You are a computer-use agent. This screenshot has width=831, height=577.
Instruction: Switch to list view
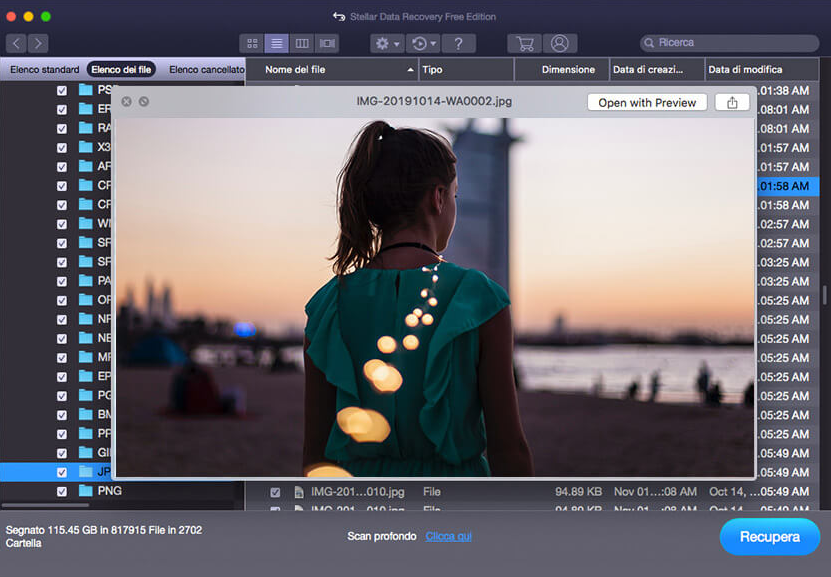[x=277, y=43]
